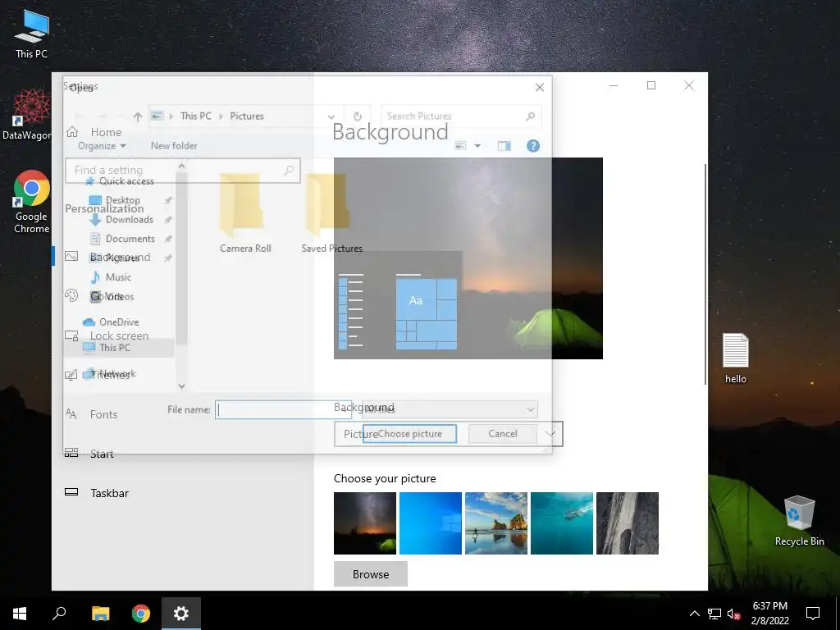840x630 pixels.
Task: Open Lock screen settings page
Action: (x=107, y=336)
